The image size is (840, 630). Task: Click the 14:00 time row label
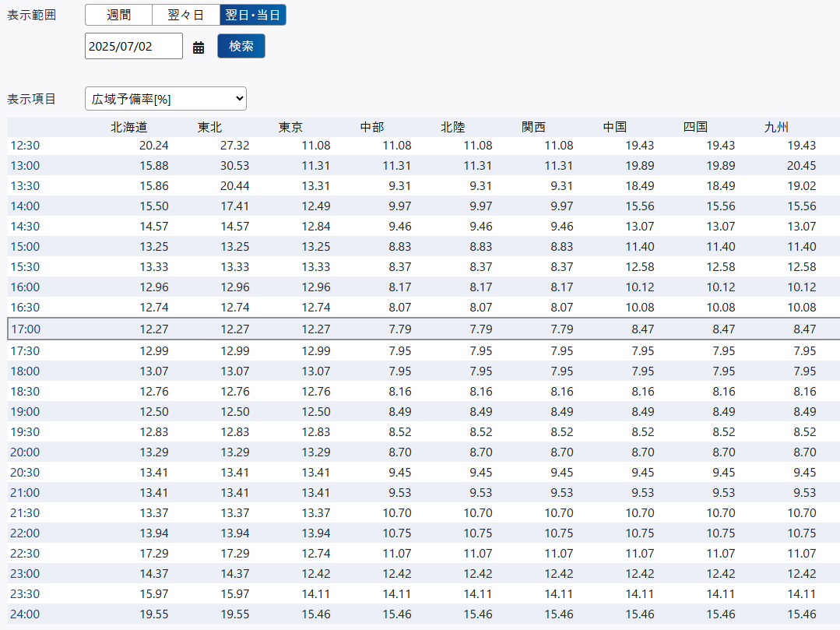(25, 206)
